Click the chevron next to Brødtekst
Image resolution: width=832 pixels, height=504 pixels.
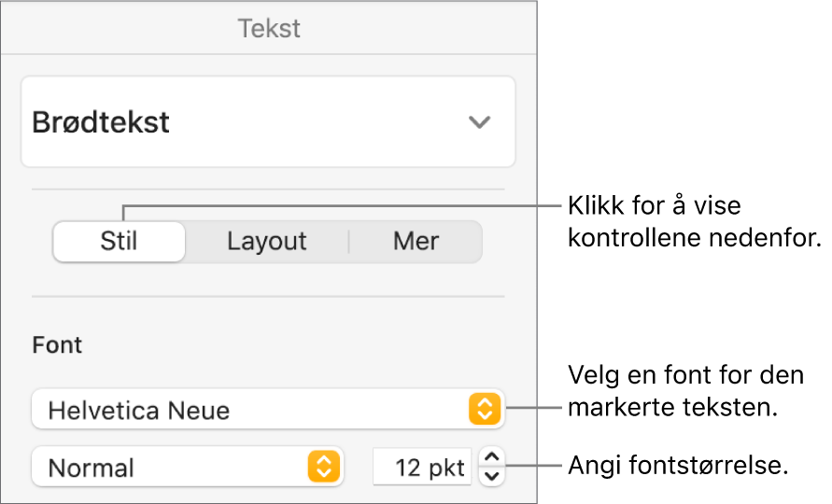[x=479, y=122]
